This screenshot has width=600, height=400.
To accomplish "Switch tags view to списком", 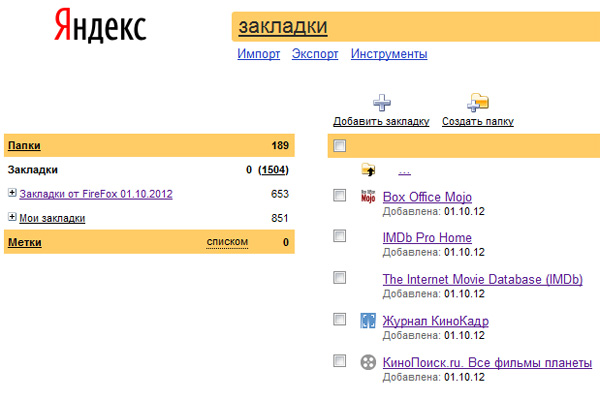I will (227, 242).
